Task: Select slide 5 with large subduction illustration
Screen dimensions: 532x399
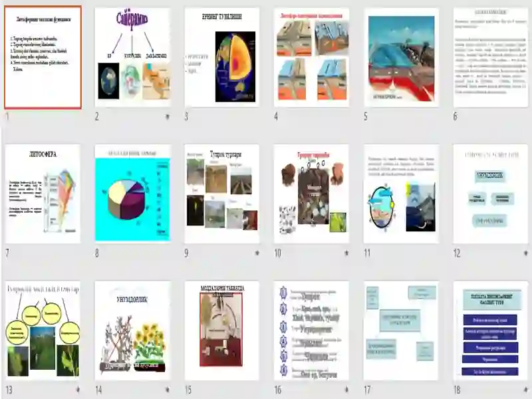Action: 401,57
